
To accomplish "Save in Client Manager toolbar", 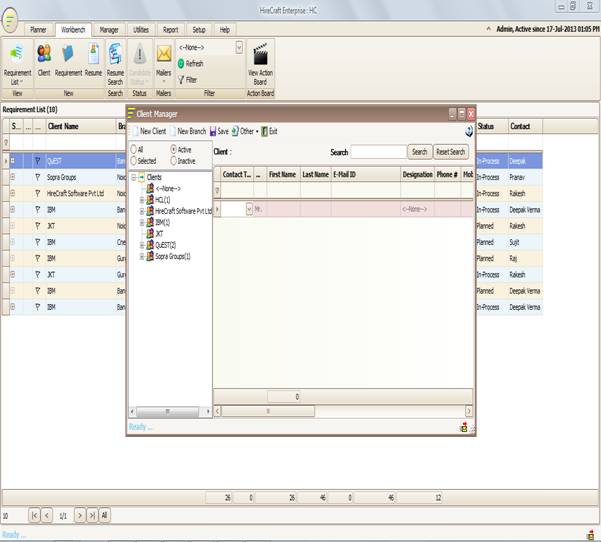I will pos(219,131).
